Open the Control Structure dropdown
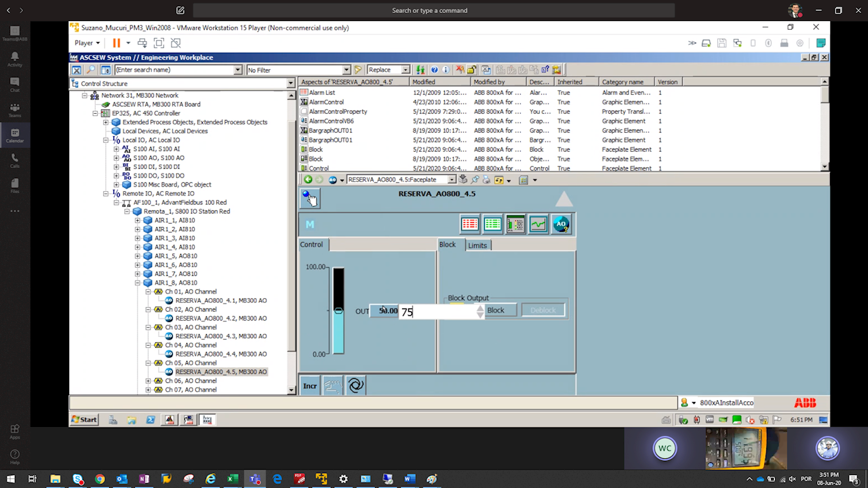 (x=290, y=83)
